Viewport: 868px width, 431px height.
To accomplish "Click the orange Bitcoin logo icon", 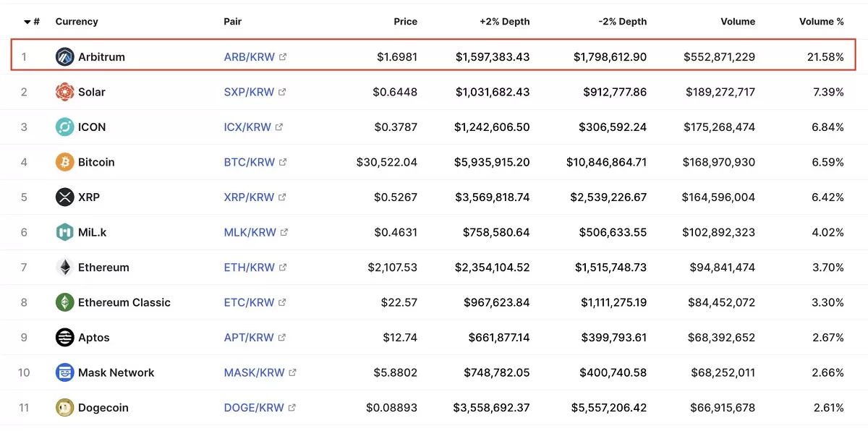I will pyautogui.click(x=65, y=162).
